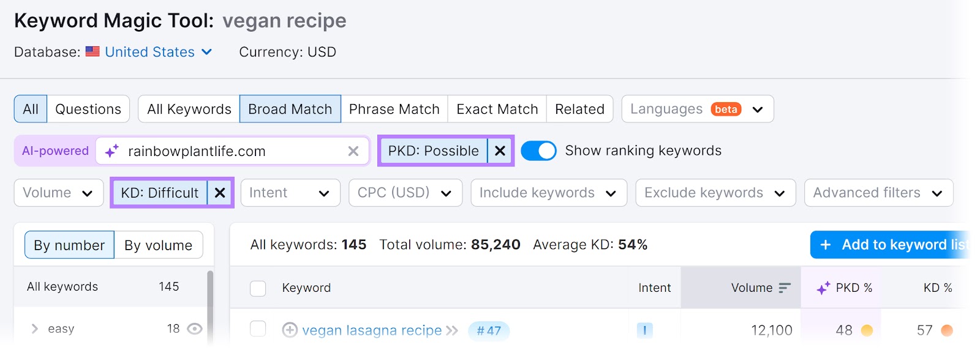Check the vegan lasagna recipe row checkbox

pyautogui.click(x=258, y=329)
